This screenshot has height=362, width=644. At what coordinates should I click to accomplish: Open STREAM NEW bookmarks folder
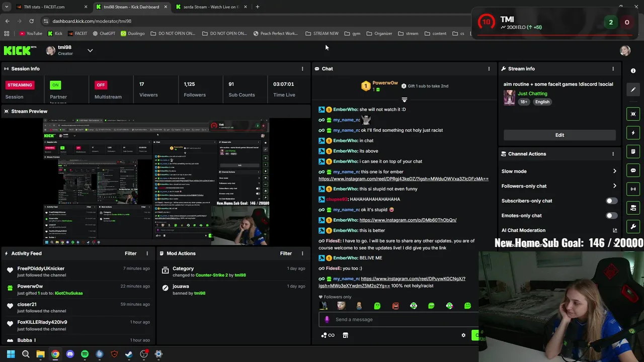(322, 34)
